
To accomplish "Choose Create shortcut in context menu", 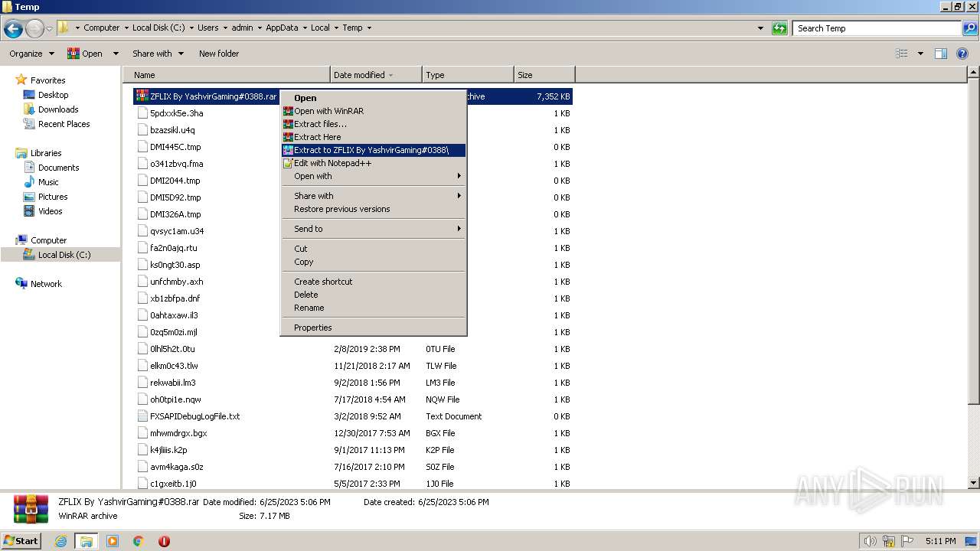I will [374, 282].
